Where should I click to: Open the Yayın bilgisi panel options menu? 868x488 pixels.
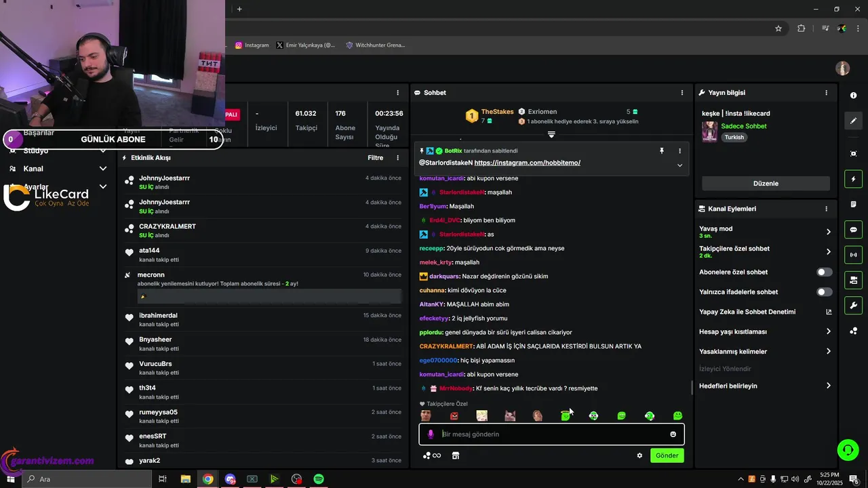pyautogui.click(x=826, y=92)
